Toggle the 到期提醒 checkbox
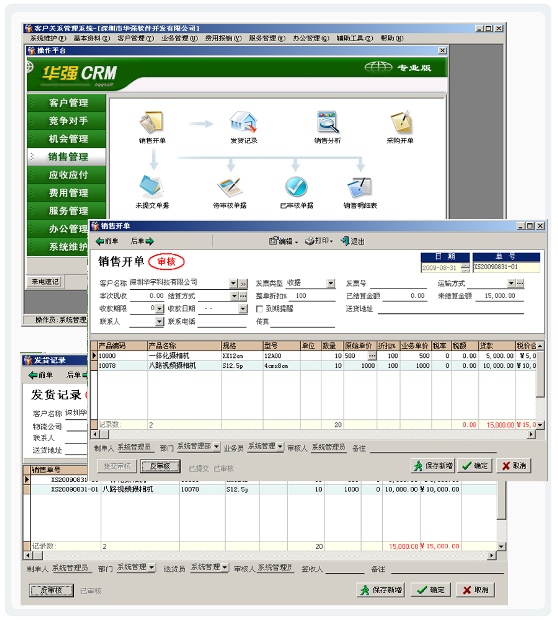This screenshot has width=558, height=620. coord(259,308)
